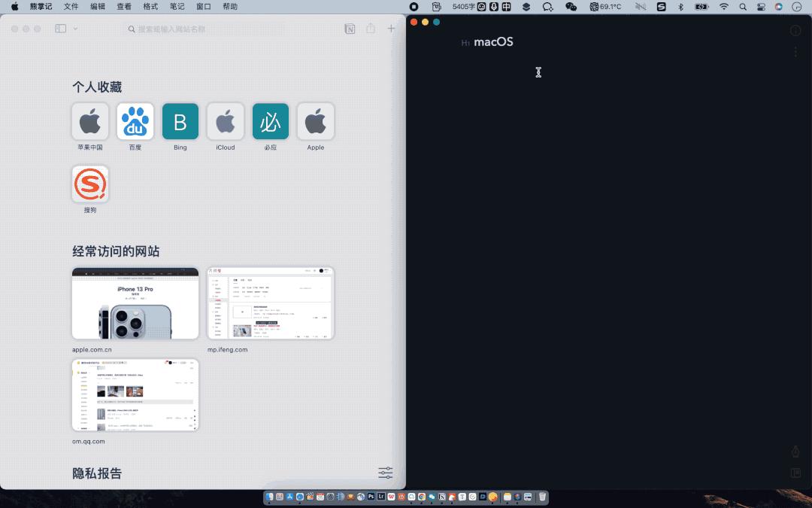Open the iCloud favorite tile
Screen dimensions: 812x508
[226, 121]
